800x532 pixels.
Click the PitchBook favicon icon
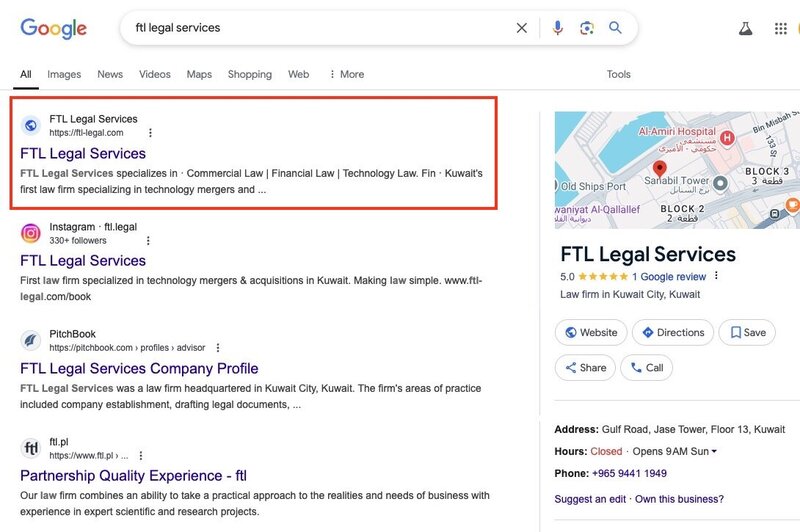(x=31, y=340)
